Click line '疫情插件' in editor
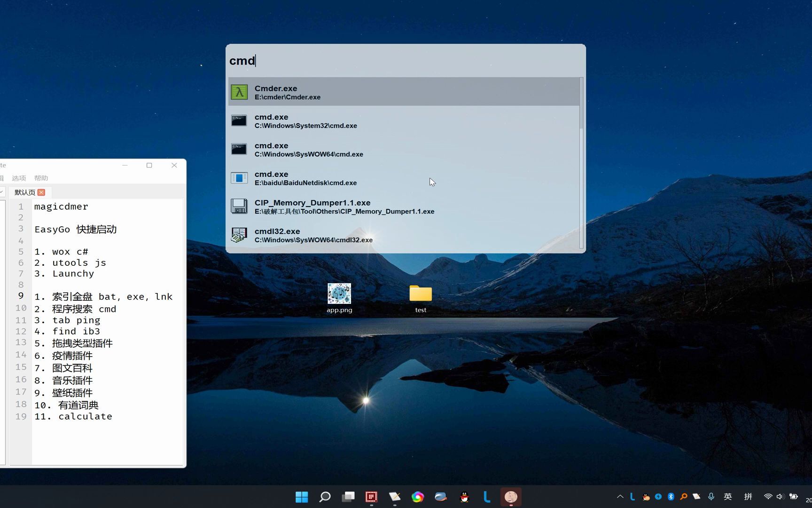 (x=63, y=356)
